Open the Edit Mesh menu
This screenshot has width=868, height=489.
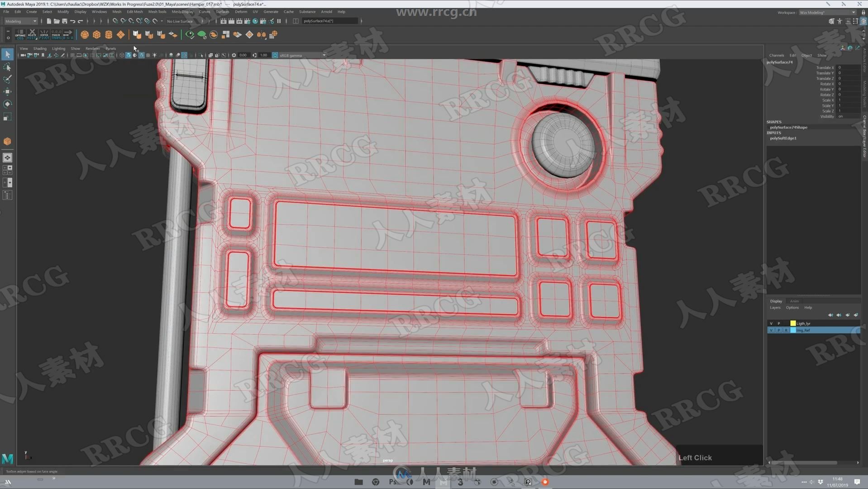(x=134, y=12)
